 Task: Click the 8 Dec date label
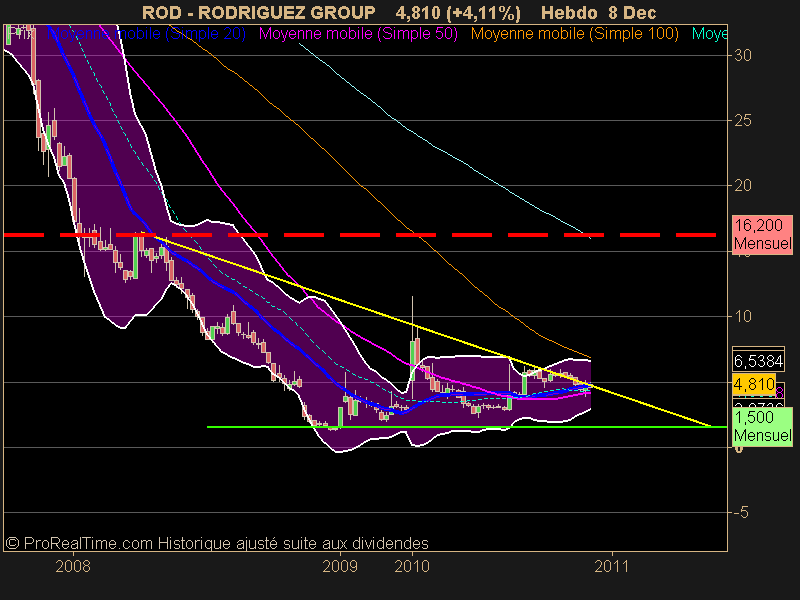(x=632, y=12)
